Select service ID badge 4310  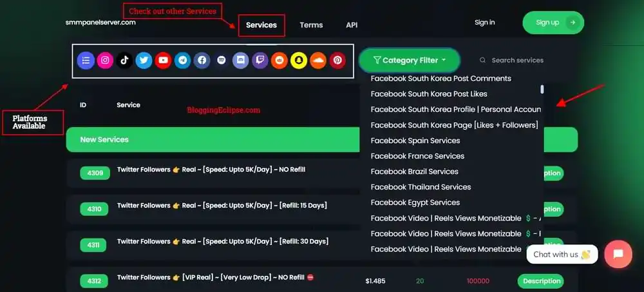tap(94, 209)
